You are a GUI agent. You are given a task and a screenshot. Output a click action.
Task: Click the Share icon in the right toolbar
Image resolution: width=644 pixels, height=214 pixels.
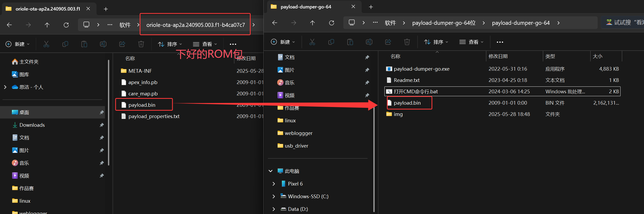click(388, 42)
